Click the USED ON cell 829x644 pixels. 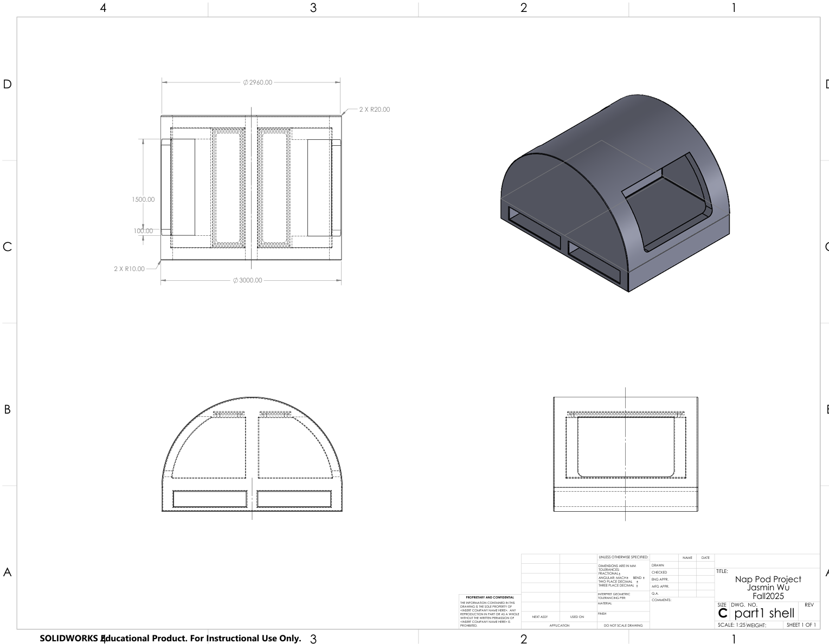(x=577, y=617)
